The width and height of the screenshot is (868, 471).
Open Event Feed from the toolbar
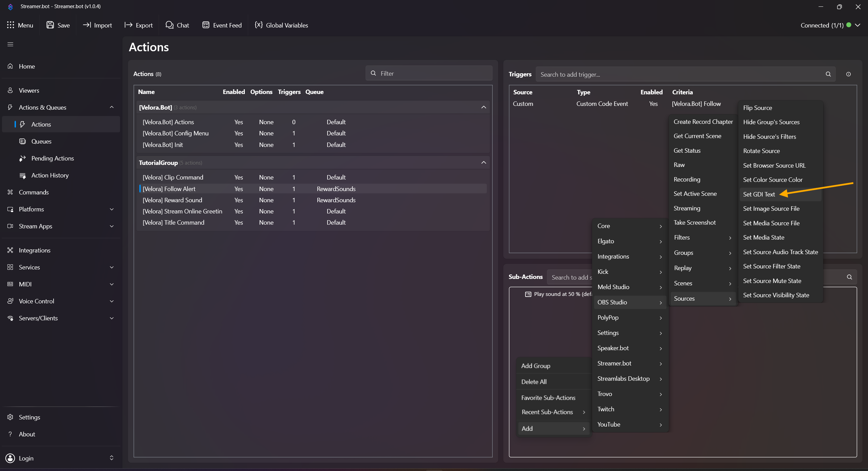[222, 25]
